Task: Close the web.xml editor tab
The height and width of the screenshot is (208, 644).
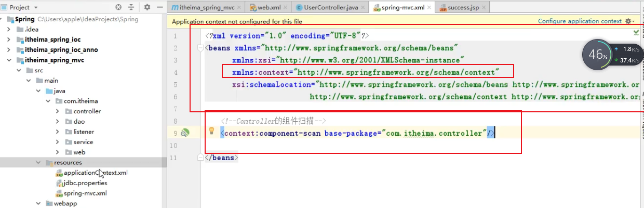Action: click(285, 8)
